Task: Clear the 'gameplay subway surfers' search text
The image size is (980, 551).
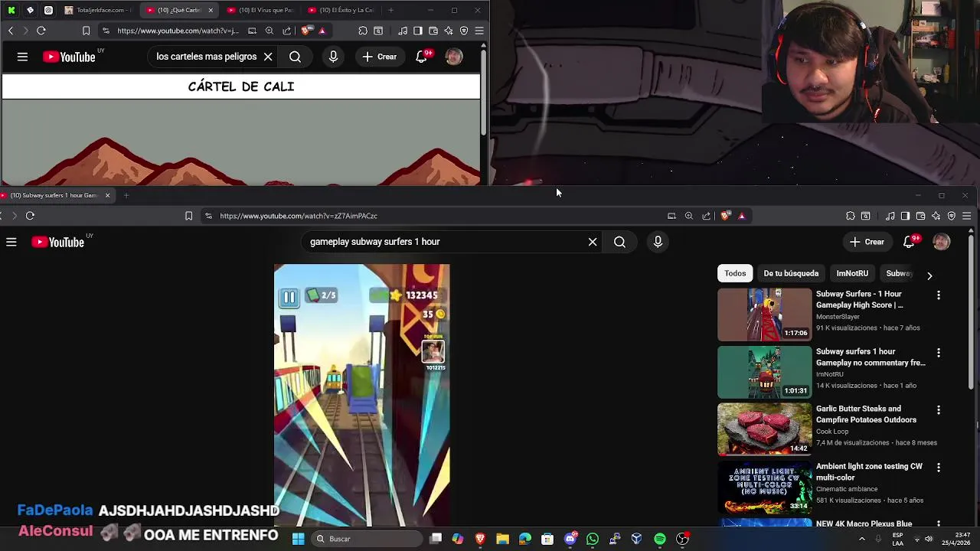Action: coord(593,242)
